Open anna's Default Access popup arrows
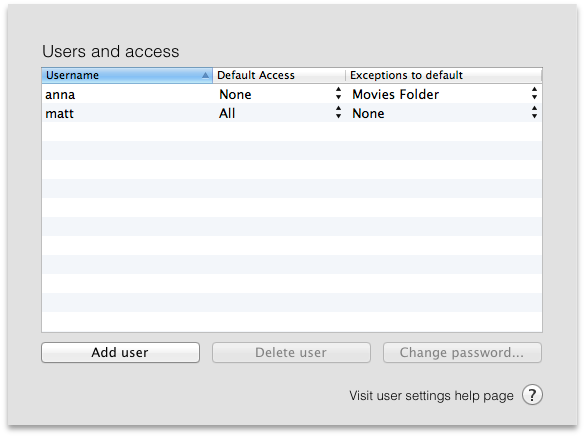Viewport: 585px width, 437px height. pos(338,93)
